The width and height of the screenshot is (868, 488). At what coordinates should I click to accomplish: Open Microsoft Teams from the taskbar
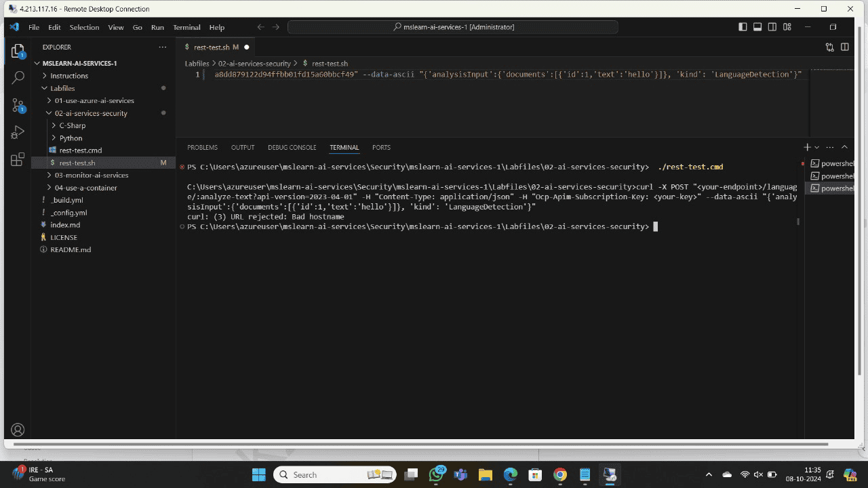point(460,474)
